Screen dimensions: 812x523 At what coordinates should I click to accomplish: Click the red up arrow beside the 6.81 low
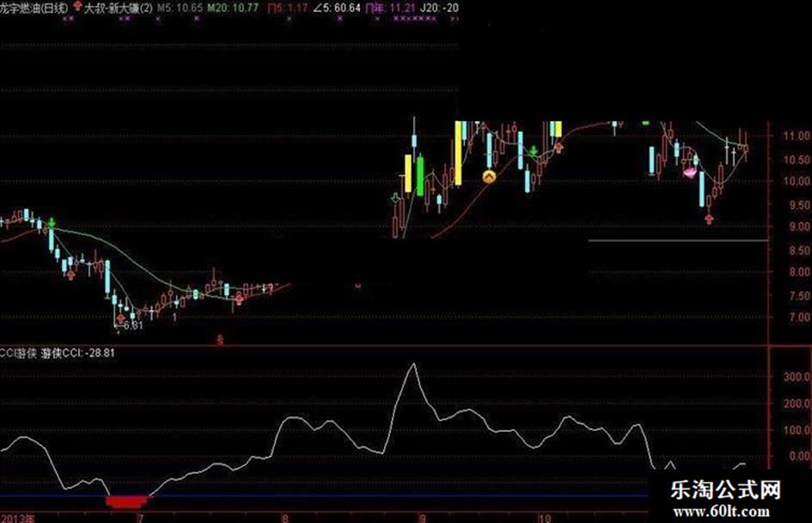[120, 318]
